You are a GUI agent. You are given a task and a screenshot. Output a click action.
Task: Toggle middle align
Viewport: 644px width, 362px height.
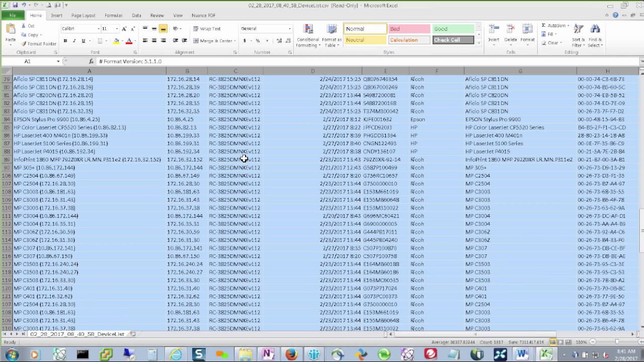tap(154, 29)
